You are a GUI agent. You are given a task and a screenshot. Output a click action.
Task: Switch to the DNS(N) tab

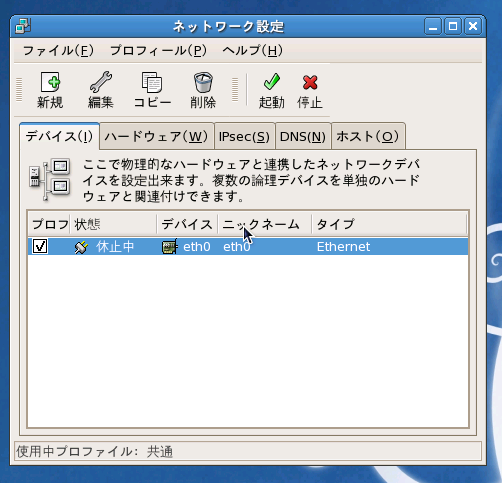[303, 137]
